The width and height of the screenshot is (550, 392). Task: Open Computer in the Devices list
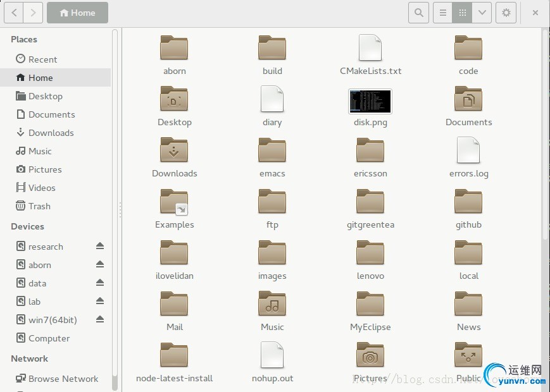(x=56, y=338)
